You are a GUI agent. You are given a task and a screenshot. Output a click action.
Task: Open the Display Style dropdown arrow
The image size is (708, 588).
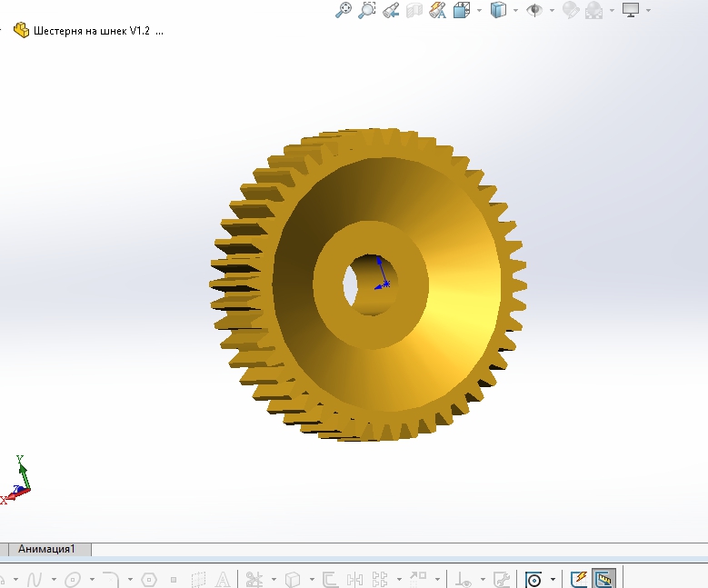click(x=515, y=11)
